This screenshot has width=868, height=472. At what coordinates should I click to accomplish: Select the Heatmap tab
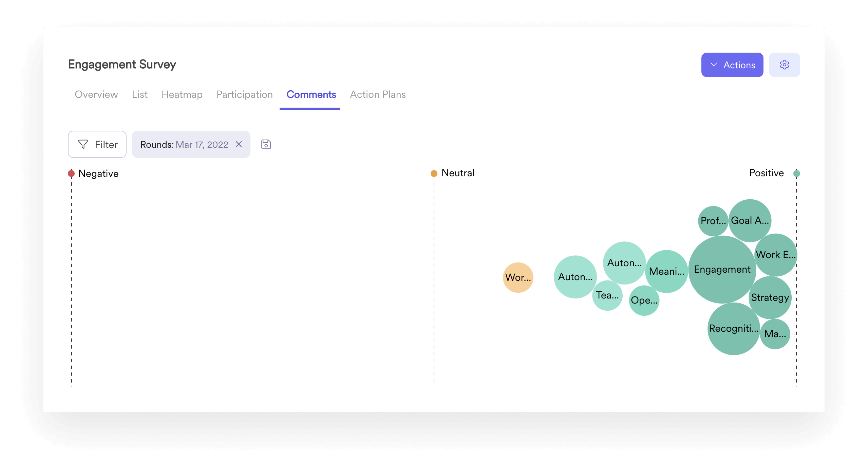(x=182, y=94)
